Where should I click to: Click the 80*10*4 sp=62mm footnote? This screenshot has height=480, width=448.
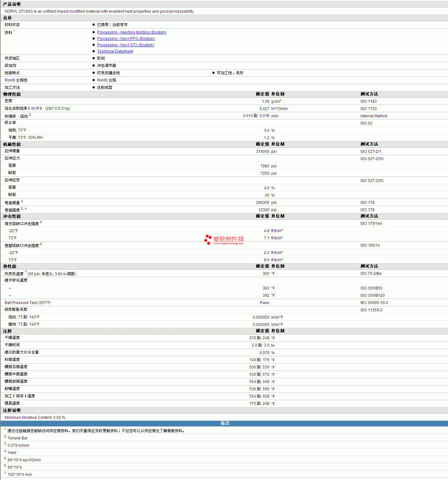(24, 460)
